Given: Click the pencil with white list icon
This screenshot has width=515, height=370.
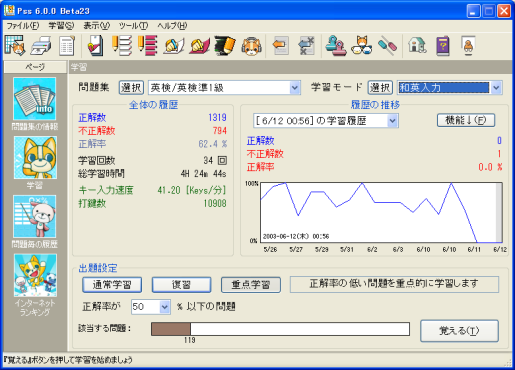Looking at the screenshot, I should (122, 46).
